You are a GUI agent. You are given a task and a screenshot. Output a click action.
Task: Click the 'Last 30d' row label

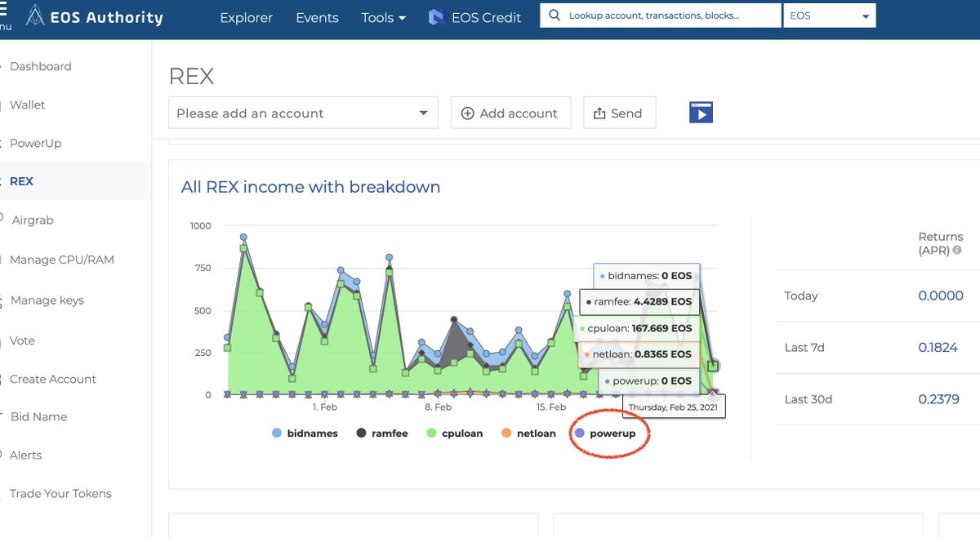[x=808, y=399]
